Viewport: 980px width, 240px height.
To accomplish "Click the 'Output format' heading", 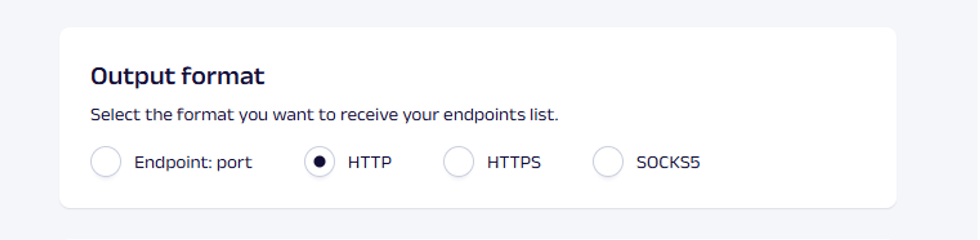I will point(177,76).
